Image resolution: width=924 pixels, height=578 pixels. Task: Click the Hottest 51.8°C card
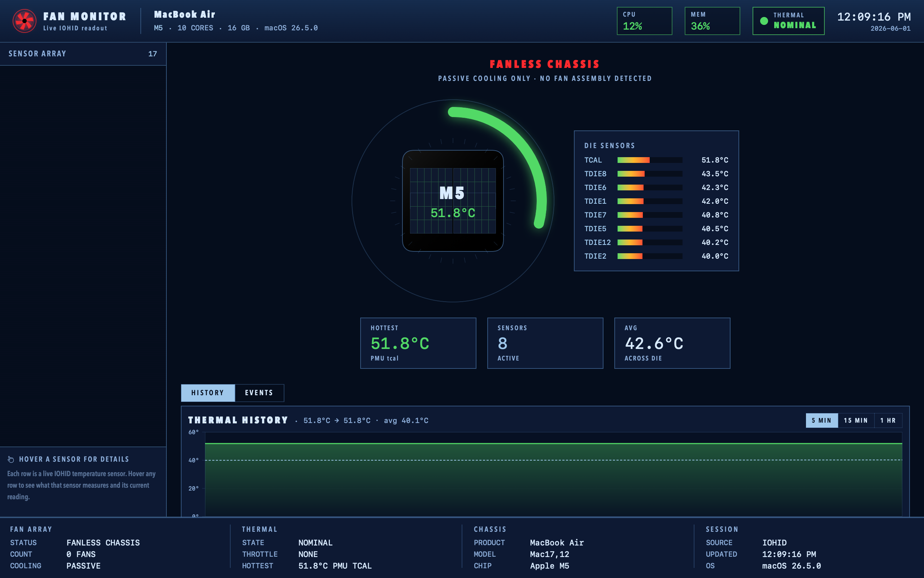[x=418, y=343]
